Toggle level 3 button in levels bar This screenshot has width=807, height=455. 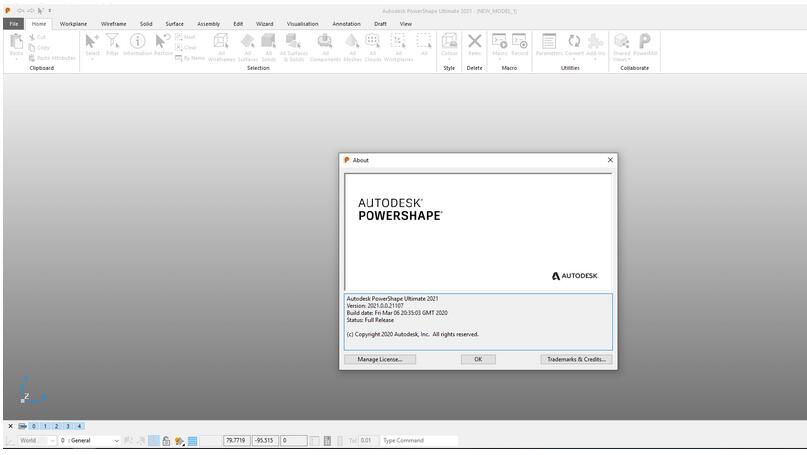point(68,426)
